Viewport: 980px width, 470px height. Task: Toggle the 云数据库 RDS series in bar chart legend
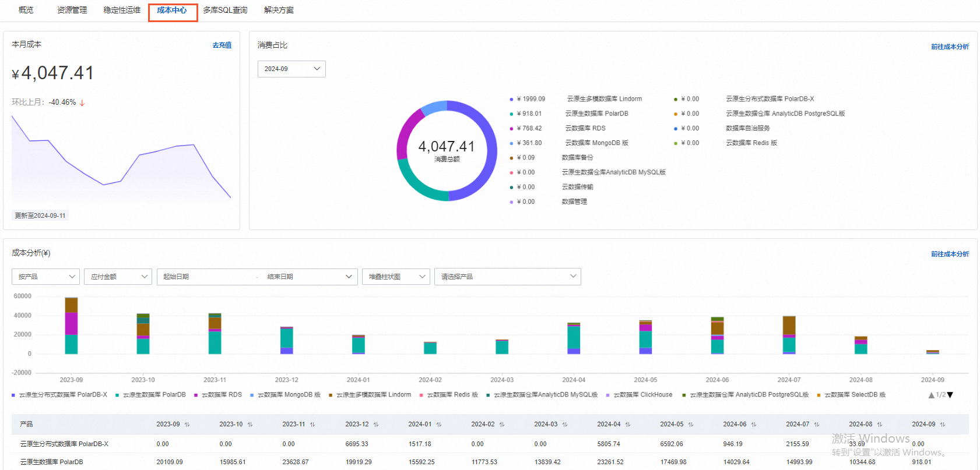coord(218,395)
